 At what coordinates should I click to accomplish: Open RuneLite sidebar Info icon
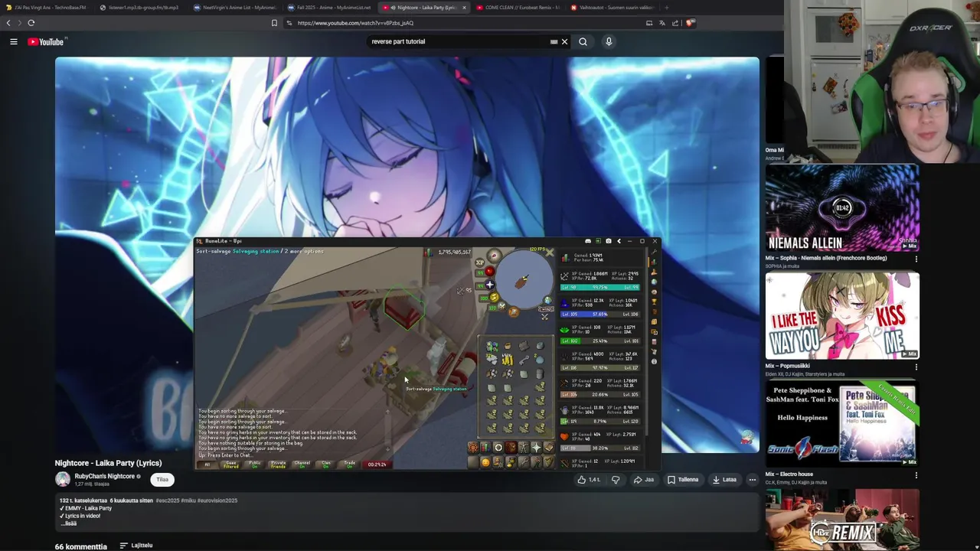coord(654,361)
